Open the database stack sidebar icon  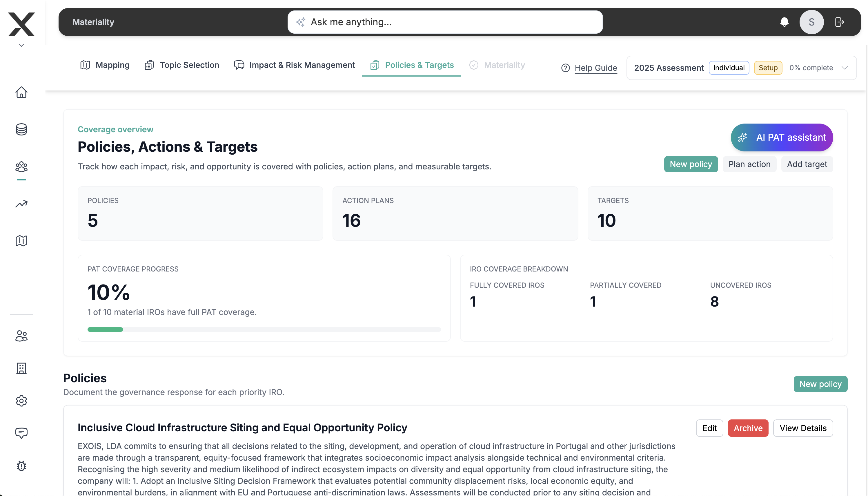pyautogui.click(x=21, y=129)
